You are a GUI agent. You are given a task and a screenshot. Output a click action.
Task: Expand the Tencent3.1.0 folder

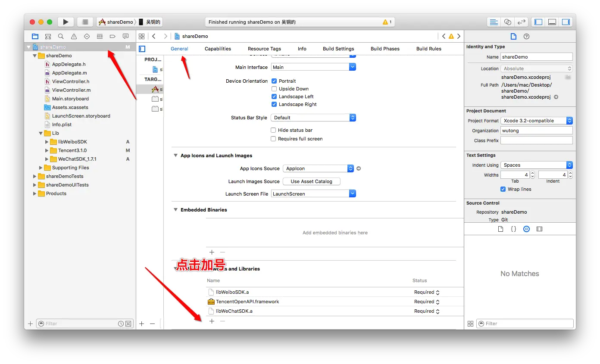click(x=47, y=150)
